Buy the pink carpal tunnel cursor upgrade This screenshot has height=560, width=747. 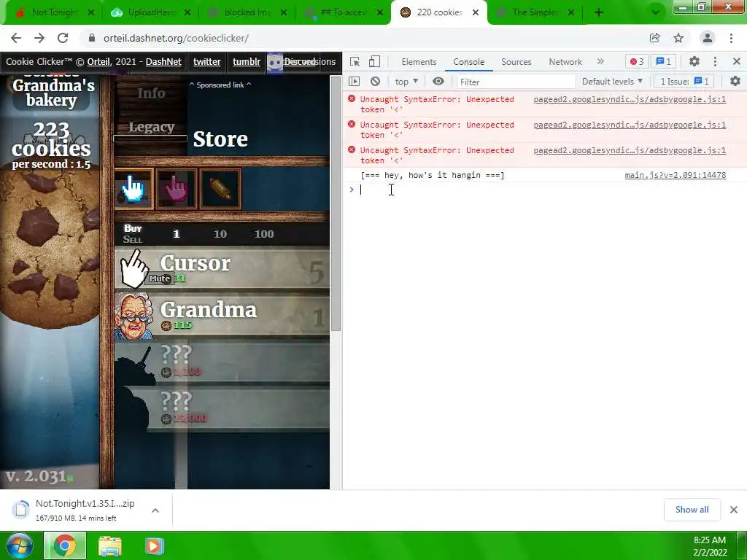[176, 189]
